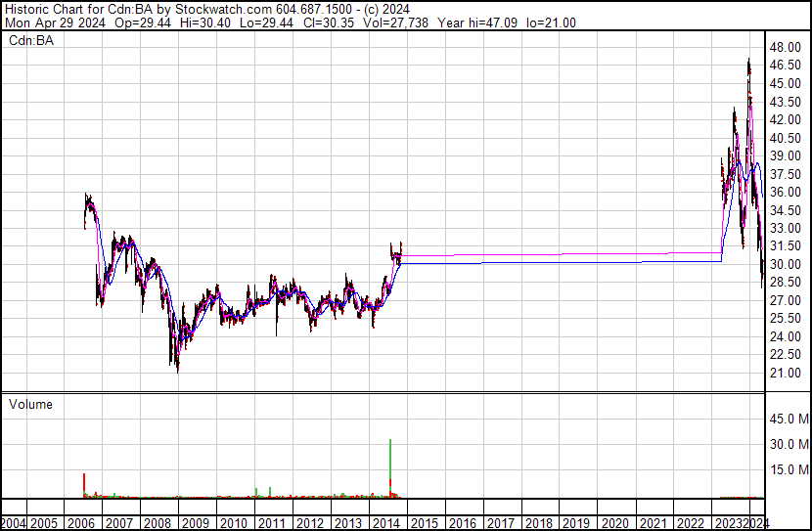This screenshot has width=812, height=531.
Task: Click the Cdn:BA symbol label in chart
Action: tap(33, 40)
